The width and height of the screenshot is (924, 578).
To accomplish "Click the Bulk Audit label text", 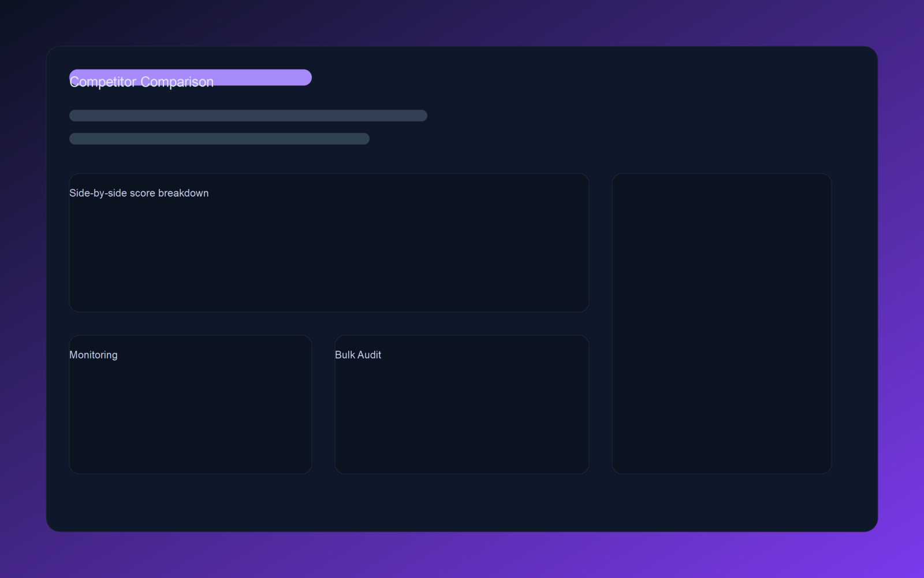I will tap(357, 355).
